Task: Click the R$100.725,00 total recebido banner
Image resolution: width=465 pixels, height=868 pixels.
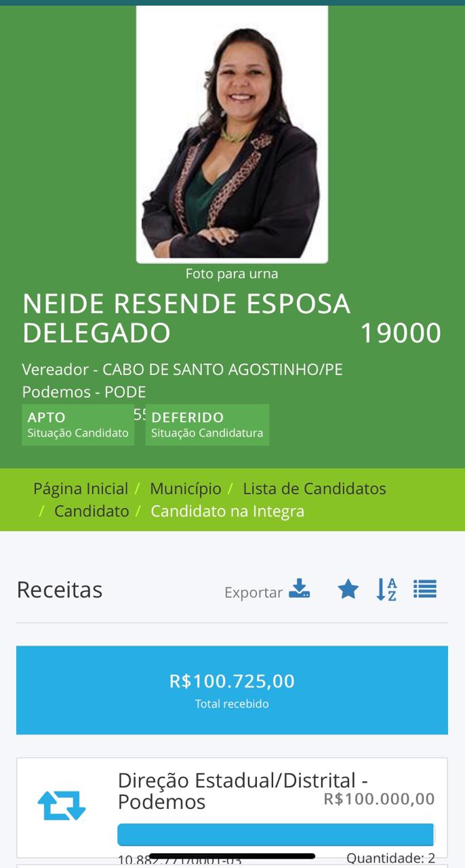Action: (x=232, y=690)
